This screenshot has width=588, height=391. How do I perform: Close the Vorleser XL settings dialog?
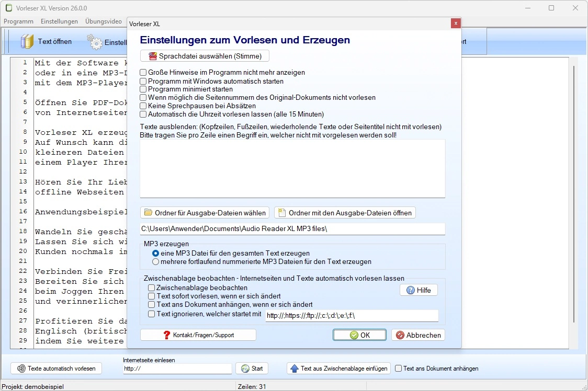point(456,23)
